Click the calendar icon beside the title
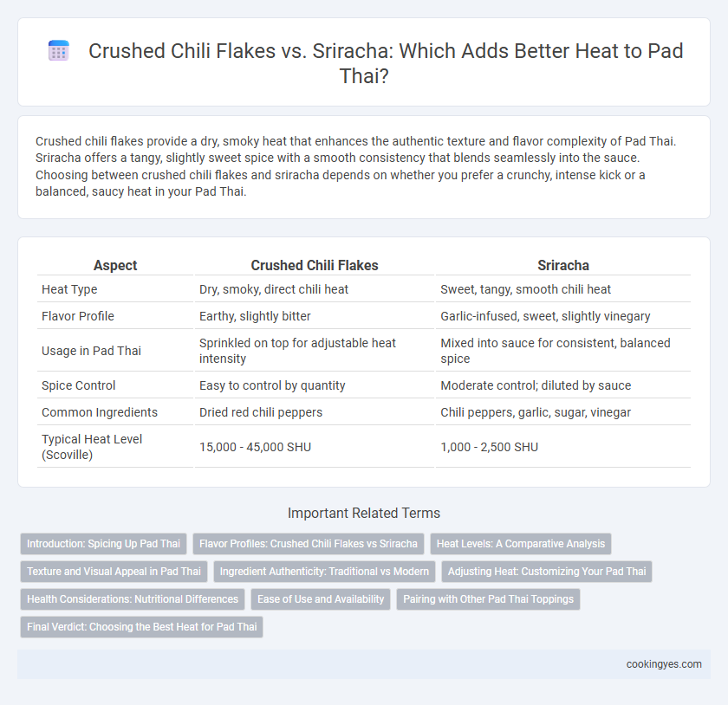Screen dimensions: 728x705 [x=59, y=50]
